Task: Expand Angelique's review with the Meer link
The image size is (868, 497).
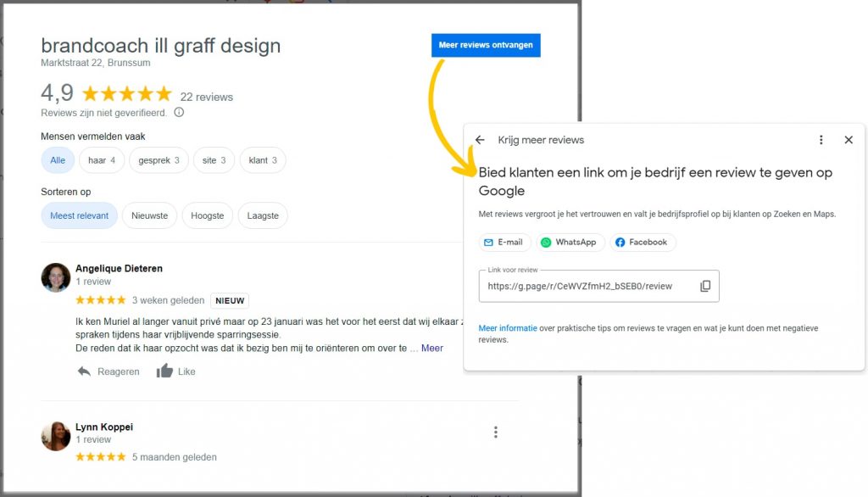Action: 431,348
